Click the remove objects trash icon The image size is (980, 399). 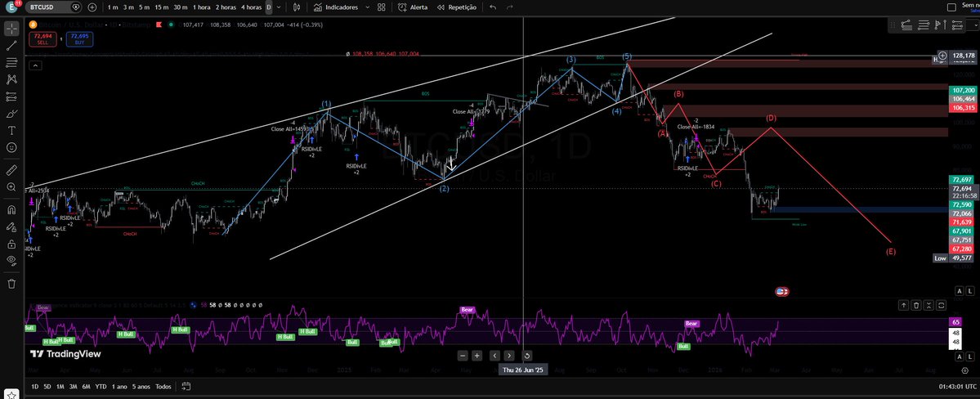11,283
